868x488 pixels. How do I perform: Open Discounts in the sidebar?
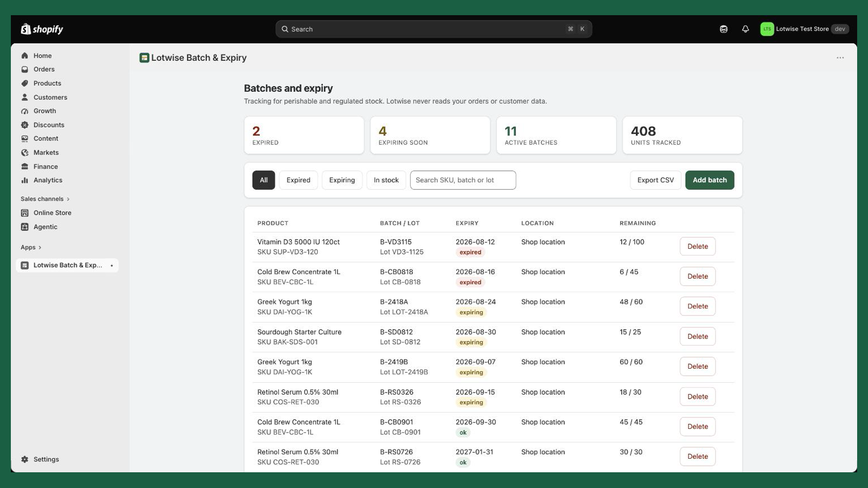tap(49, 125)
